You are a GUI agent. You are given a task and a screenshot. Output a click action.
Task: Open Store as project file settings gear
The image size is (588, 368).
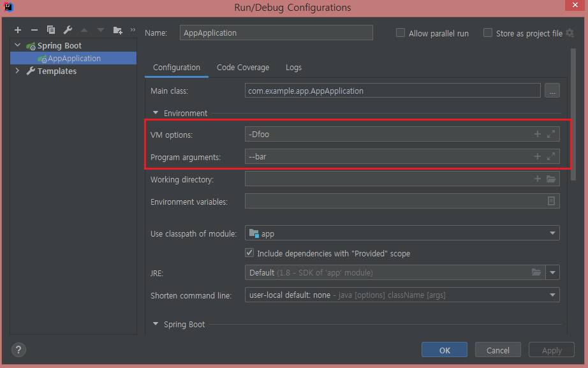point(570,33)
